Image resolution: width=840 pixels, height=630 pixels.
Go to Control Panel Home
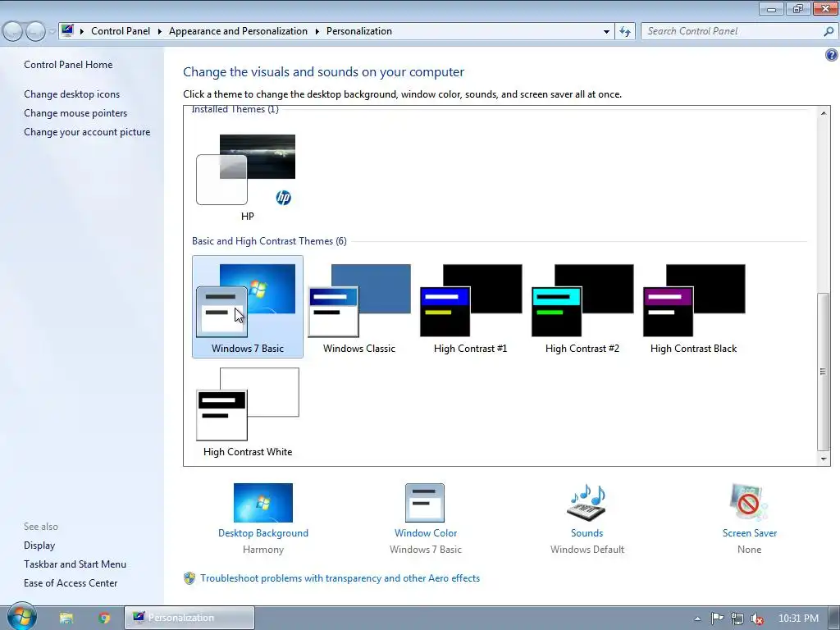coord(68,64)
